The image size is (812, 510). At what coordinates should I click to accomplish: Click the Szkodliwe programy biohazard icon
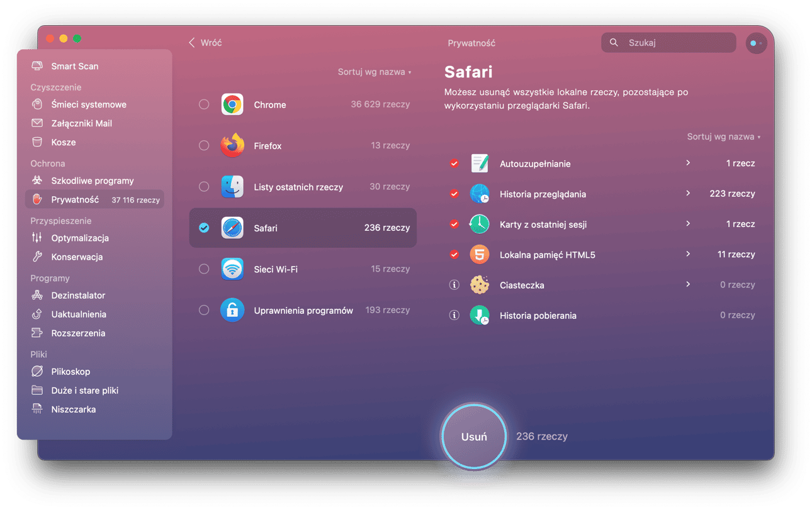click(x=37, y=180)
